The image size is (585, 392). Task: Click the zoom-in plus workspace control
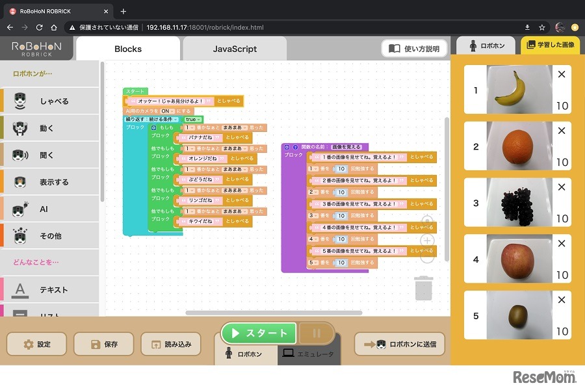427,241
